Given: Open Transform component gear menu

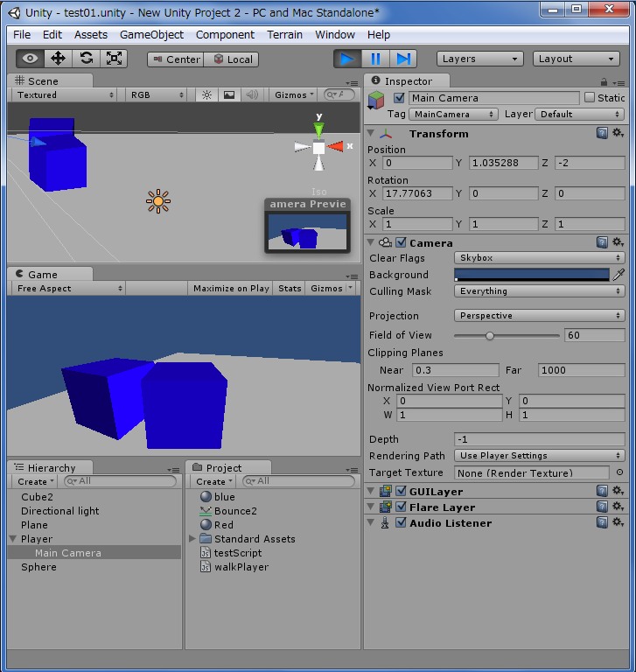Looking at the screenshot, I should point(618,133).
